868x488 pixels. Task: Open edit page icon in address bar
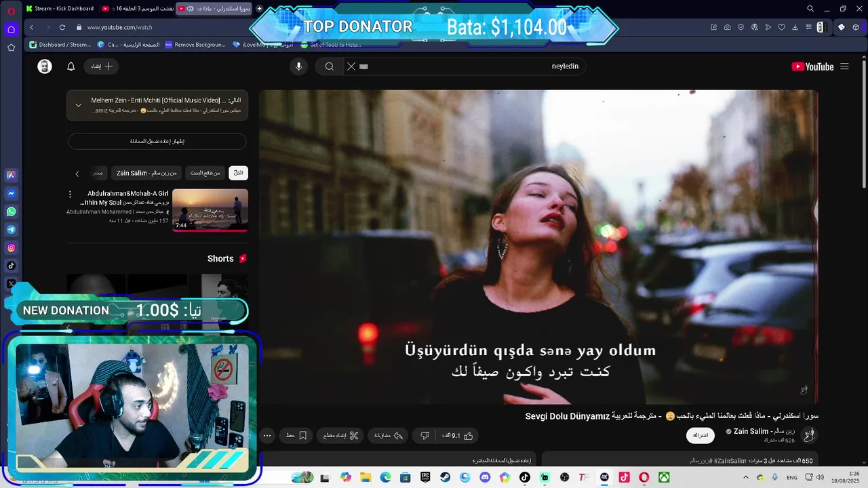[713, 27]
